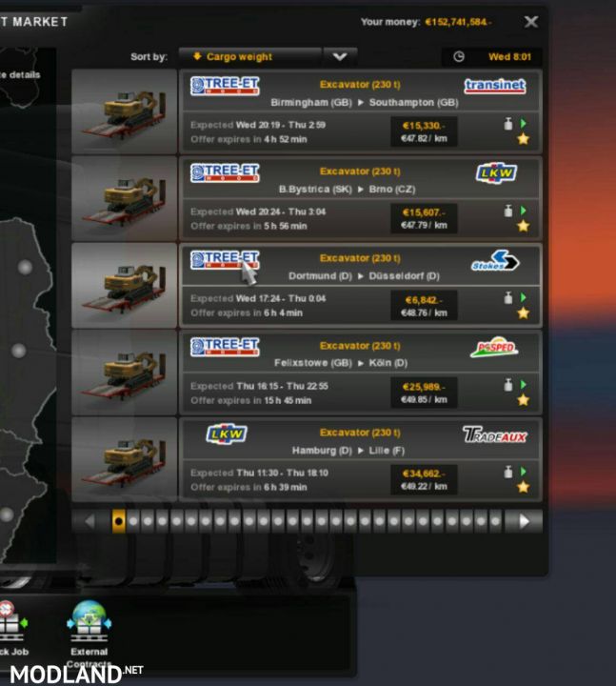This screenshot has width=616, height=686.
Task: Click the €15,330 price of the Birmingham job
Action: click(x=423, y=126)
